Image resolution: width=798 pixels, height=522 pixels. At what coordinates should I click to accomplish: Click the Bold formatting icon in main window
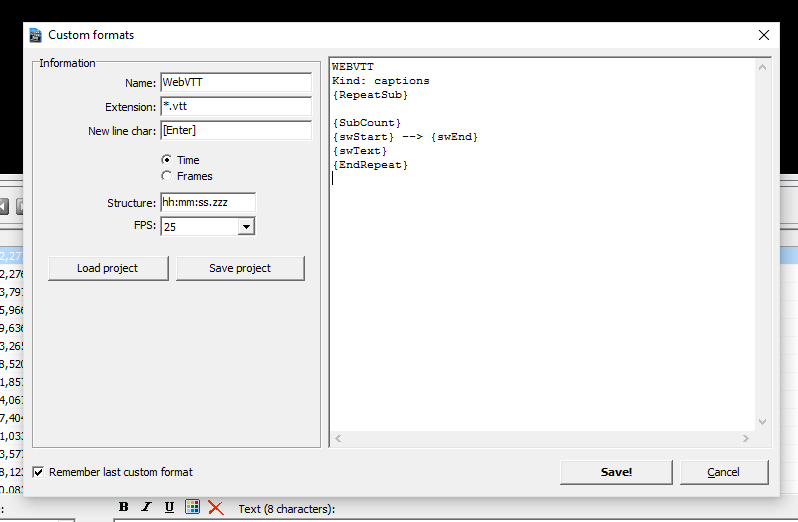point(123,507)
